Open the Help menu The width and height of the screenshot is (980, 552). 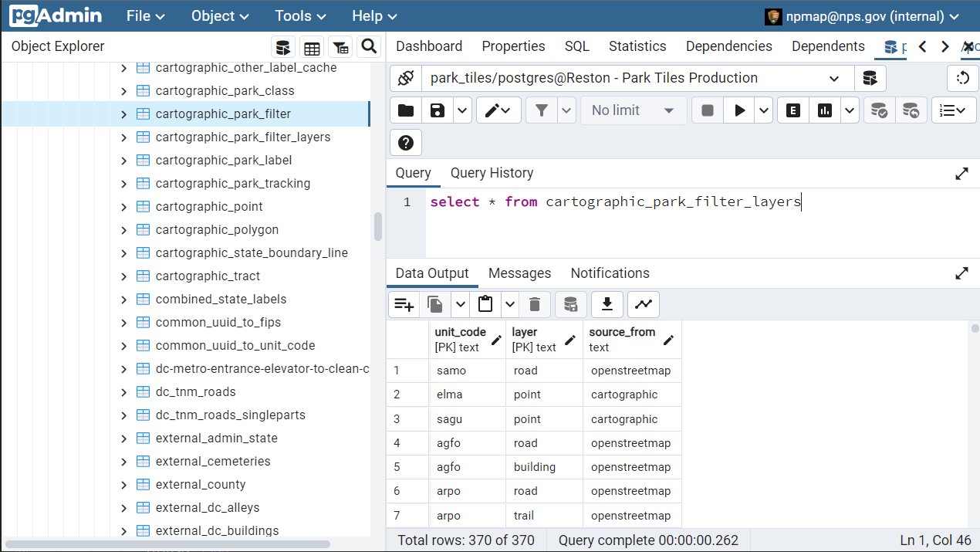pyautogui.click(x=374, y=15)
